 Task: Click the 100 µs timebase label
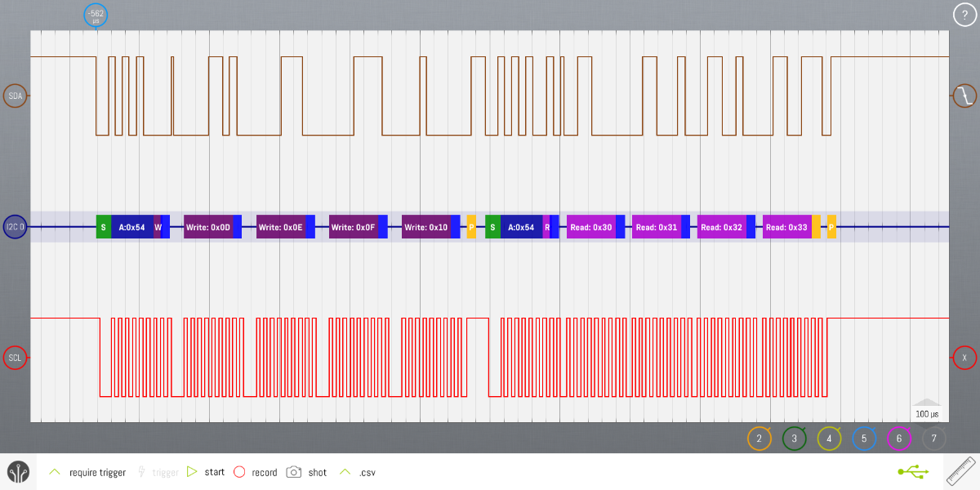927,414
